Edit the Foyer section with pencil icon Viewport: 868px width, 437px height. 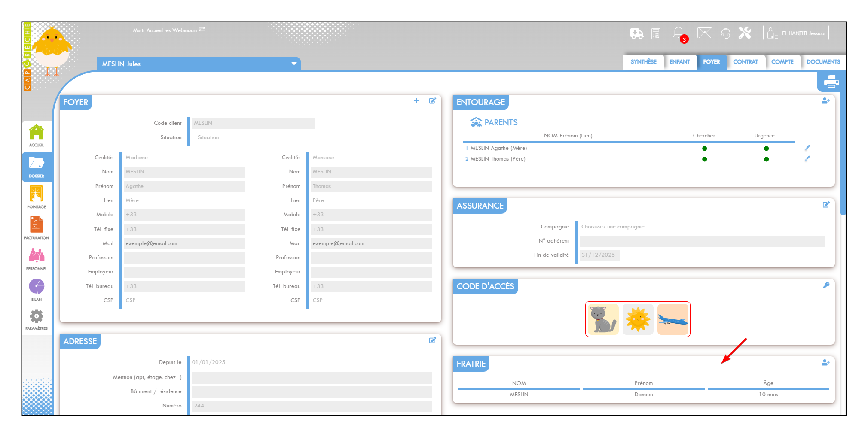pos(432,101)
